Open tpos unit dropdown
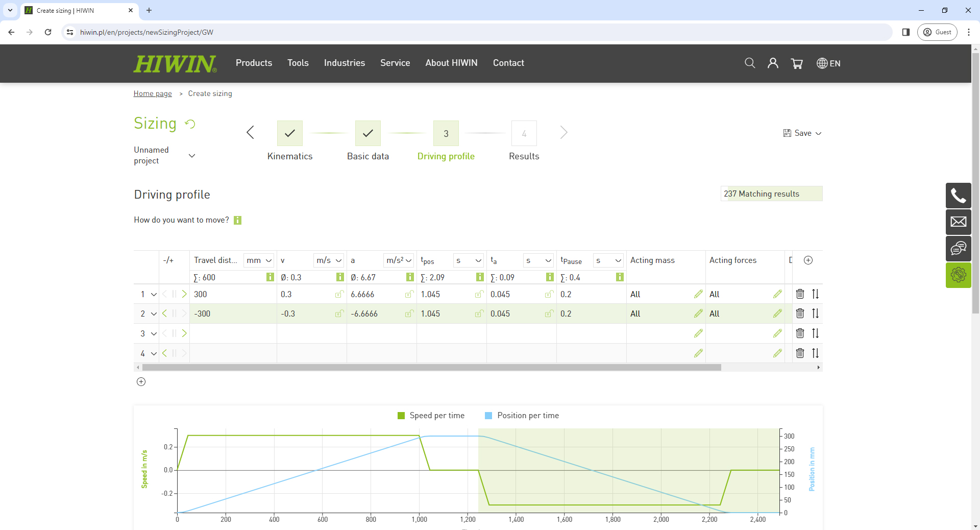Image resolution: width=980 pixels, height=530 pixels. click(x=469, y=260)
